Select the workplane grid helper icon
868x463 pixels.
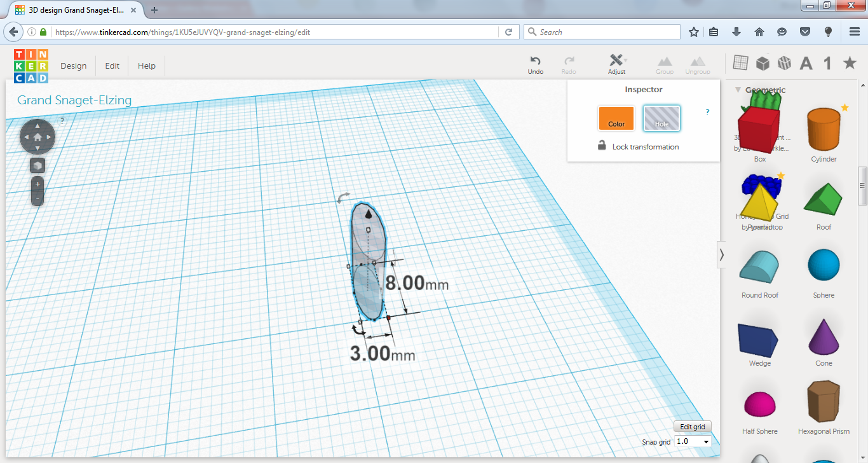coord(740,62)
